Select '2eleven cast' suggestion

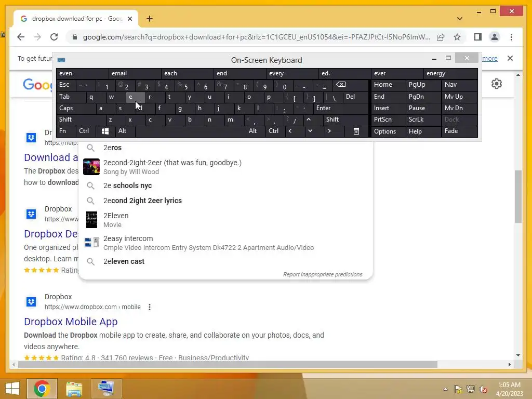point(225,261)
